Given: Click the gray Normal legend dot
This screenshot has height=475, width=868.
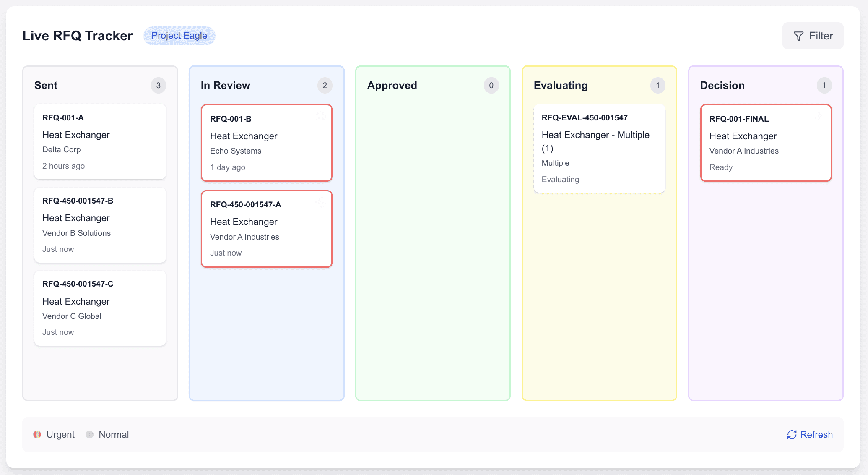Looking at the screenshot, I should tap(89, 435).
